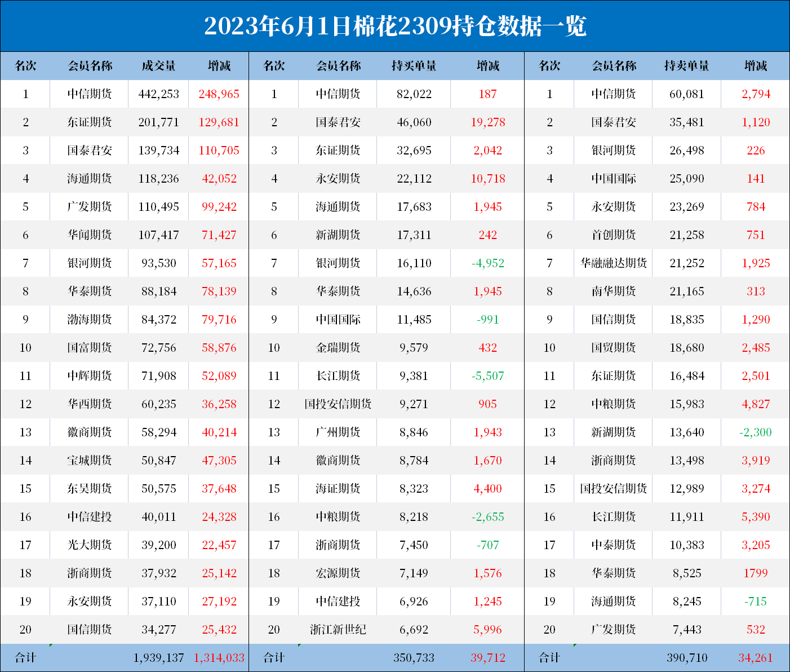Select the 华融融达期货 member cell
Screen dimensions: 790x672
(614, 263)
